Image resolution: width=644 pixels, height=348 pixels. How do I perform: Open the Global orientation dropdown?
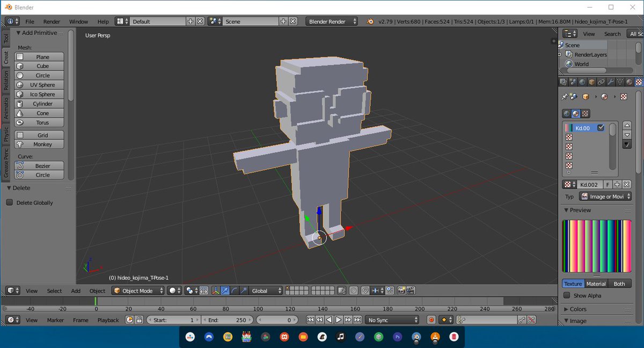point(266,291)
